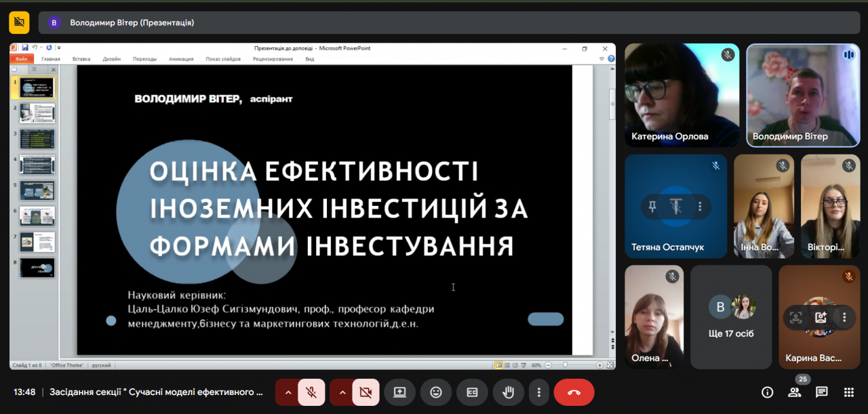
Task: Toggle closed captions
Action: pos(471,392)
